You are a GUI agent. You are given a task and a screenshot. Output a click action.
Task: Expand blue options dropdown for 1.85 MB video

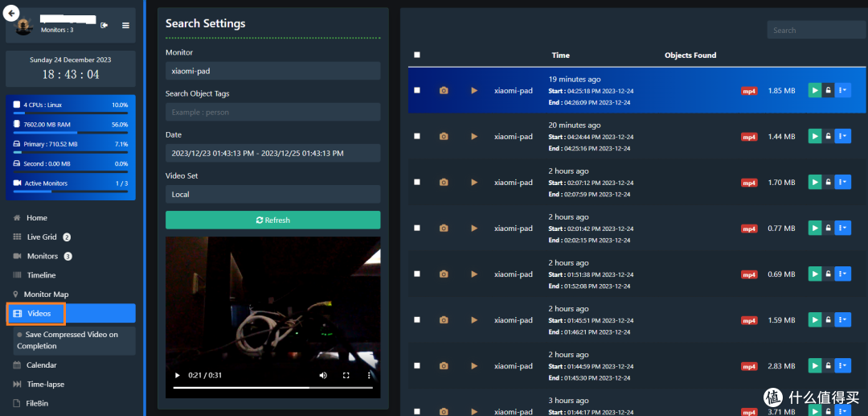[x=842, y=91]
